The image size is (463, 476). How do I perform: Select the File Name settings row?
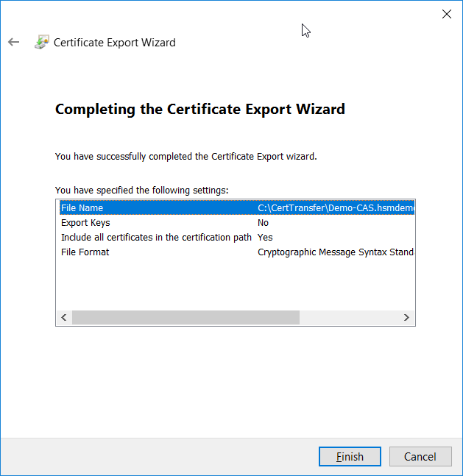click(x=82, y=208)
